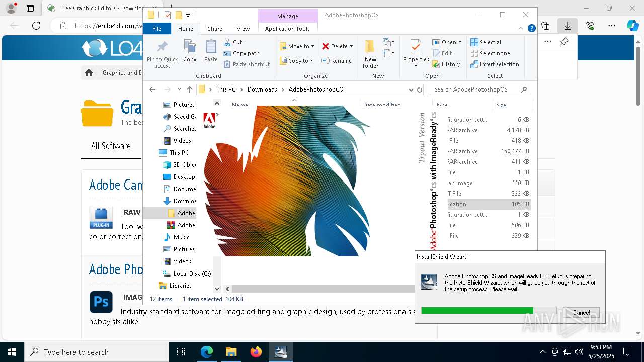Viewport: 644px width, 362px height.
Task: Open notification center on taskbar
Action: [x=627, y=352]
